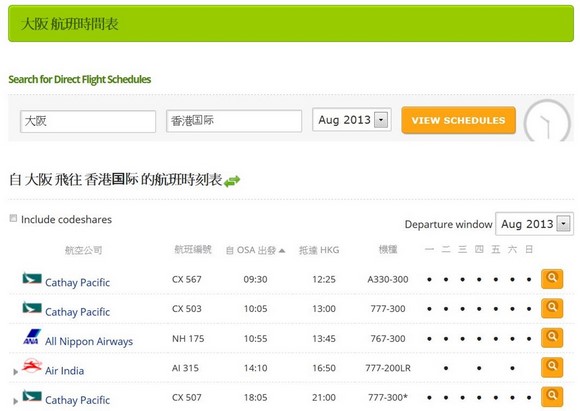Click the 大阪 航班時間表 banner title
580x411 pixels.
click(70, 24)
